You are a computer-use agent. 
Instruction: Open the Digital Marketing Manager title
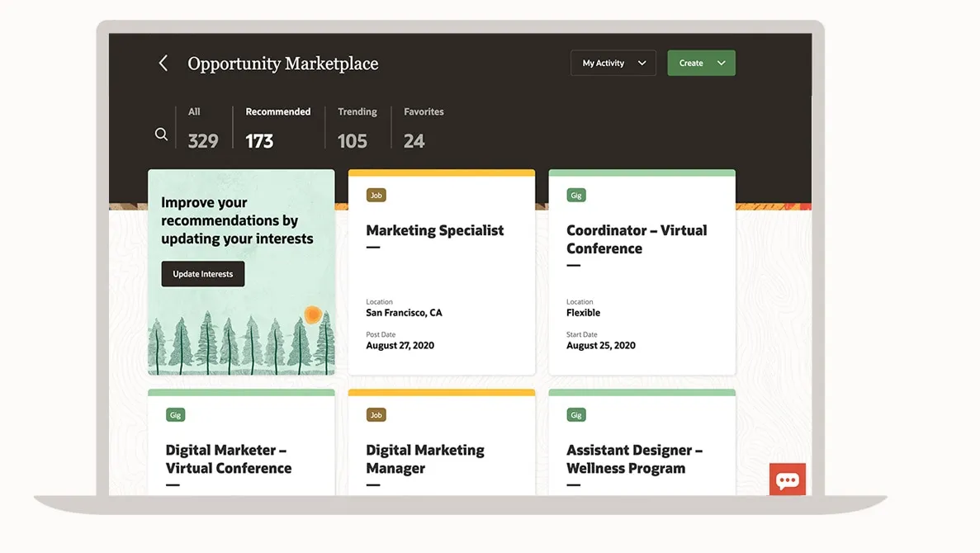[x=424, y=459]
